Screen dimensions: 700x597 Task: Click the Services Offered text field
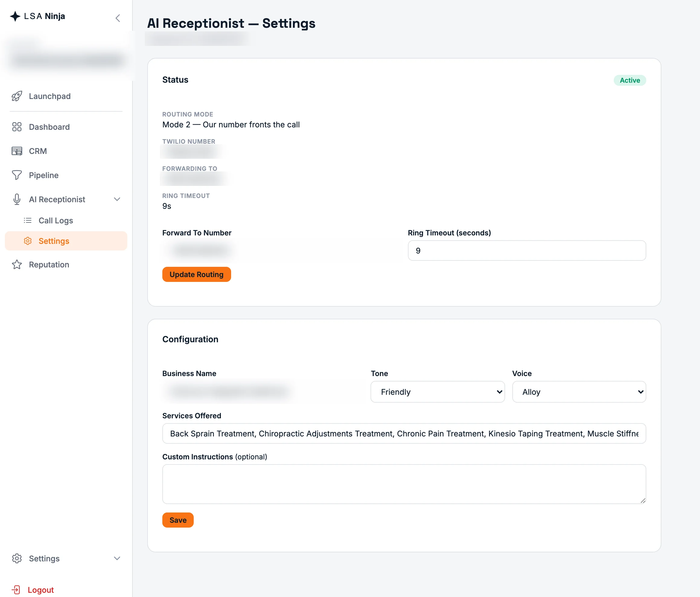click(x=404, y=433)
